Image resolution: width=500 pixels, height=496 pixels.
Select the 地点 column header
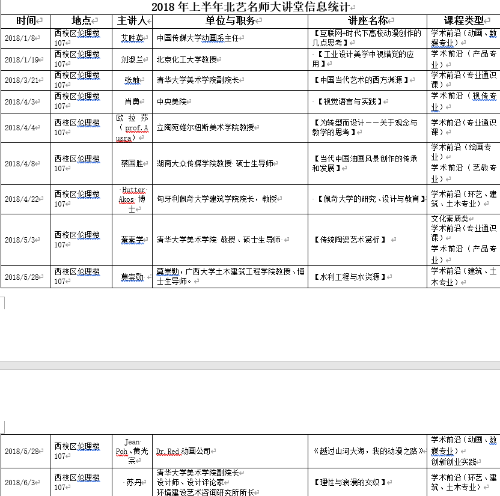point(82,21)
